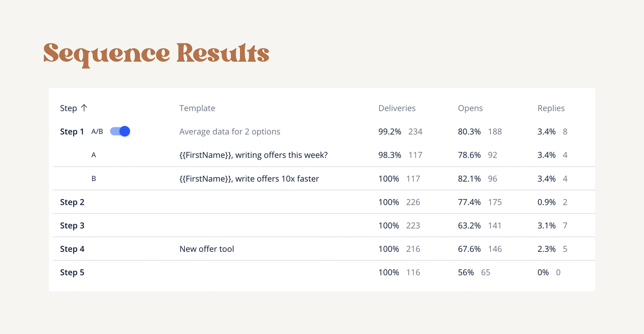
Task: Click Step 2 row label
Action: click(72, 202)
